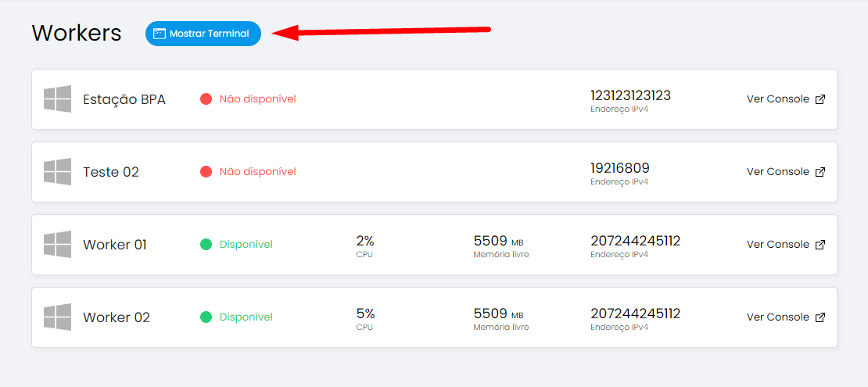Open external link icon for Worker 02 console
Viewport: 868px width, 387px height.
(x=820, y=317)
